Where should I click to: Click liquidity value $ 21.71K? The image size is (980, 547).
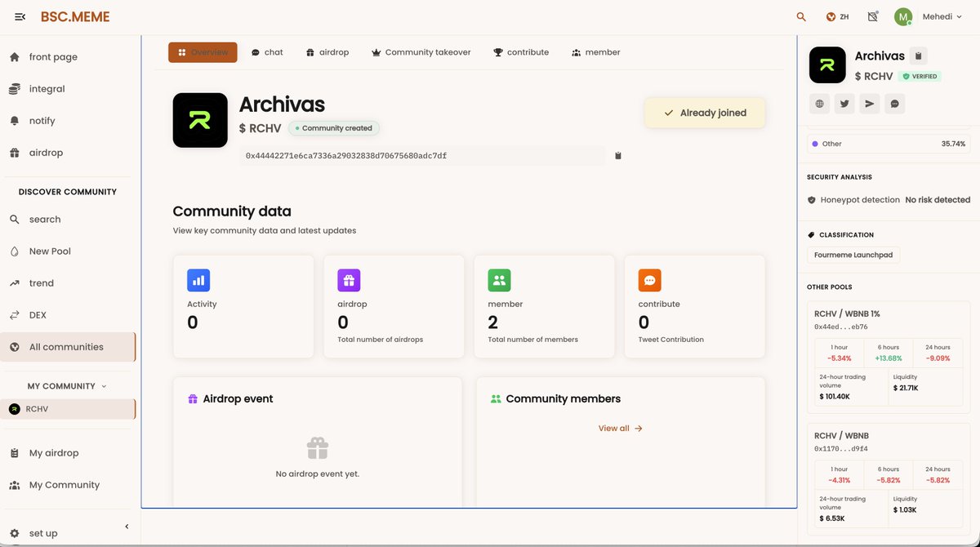click(x=906, y=387)
